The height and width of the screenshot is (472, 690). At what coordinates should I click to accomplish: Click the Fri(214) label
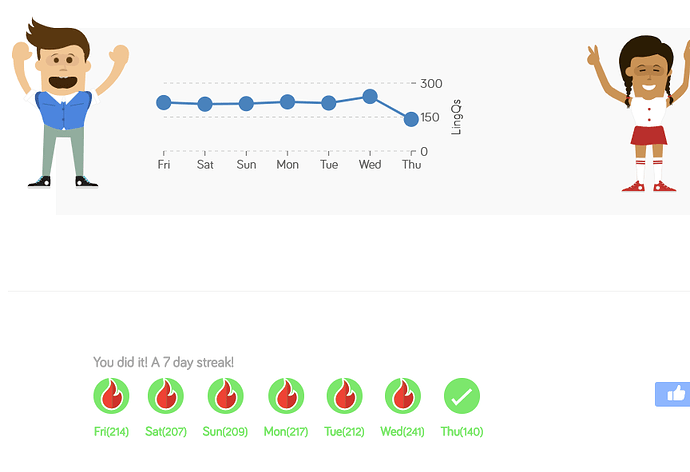tap(111, 432)
